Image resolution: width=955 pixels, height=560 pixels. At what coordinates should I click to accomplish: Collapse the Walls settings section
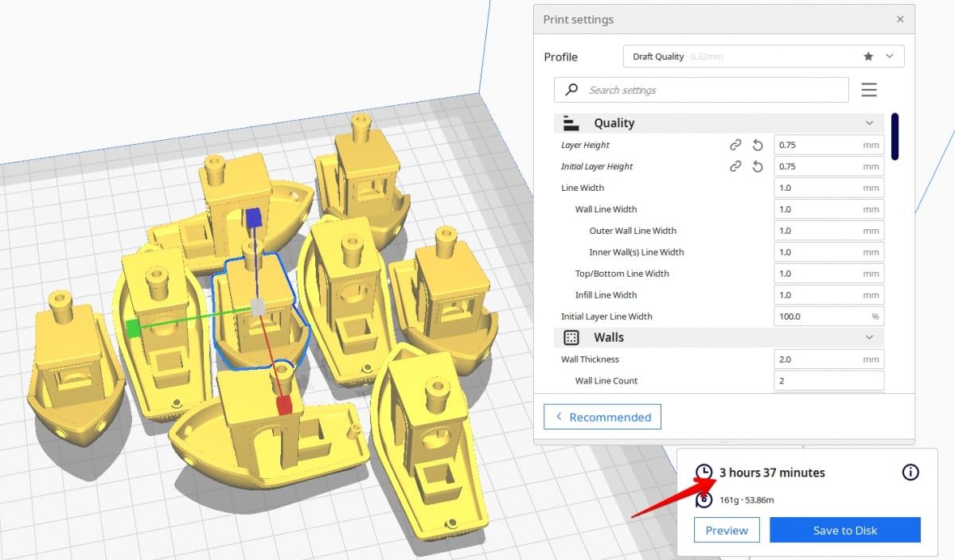point(869,337)
